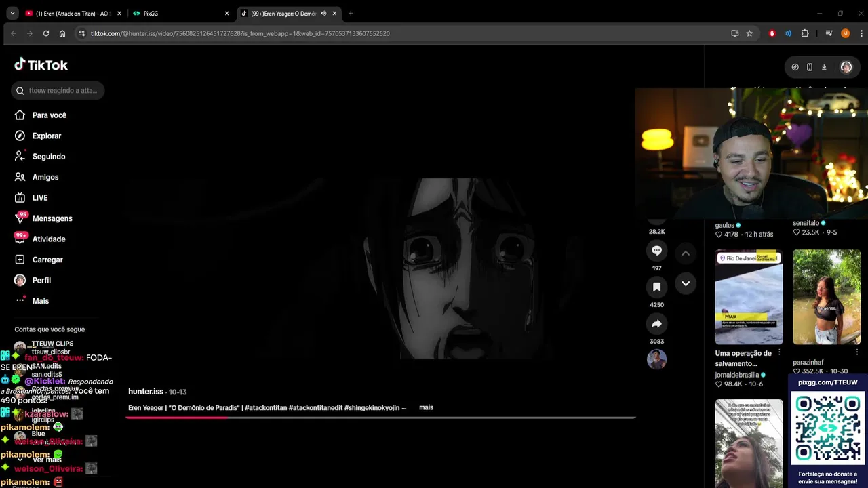Open the Chrome Extensions puzzle icon
Viewport: 868px width, 488px height.
[805, 33]
